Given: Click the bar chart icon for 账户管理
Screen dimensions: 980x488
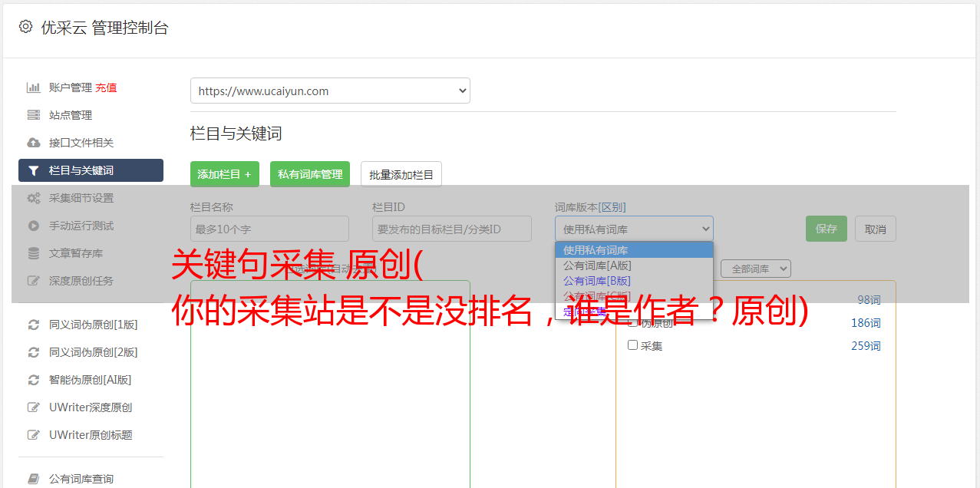Looking at the screenshot, I should (x=33, y=87).
